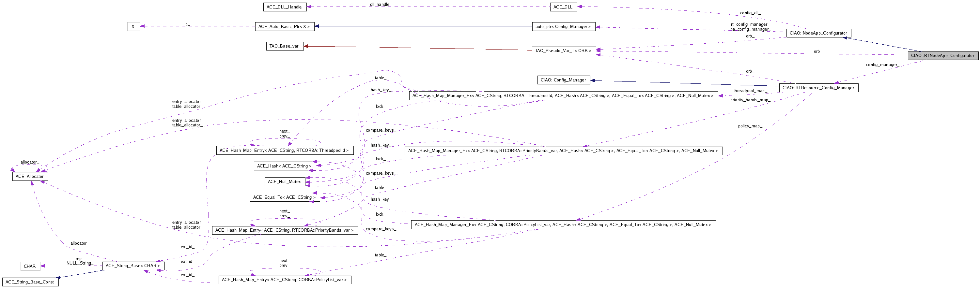Click the threadpool_map_ edge label
The height and width of the screenshot is (289, 980).
tap(750, 91)
